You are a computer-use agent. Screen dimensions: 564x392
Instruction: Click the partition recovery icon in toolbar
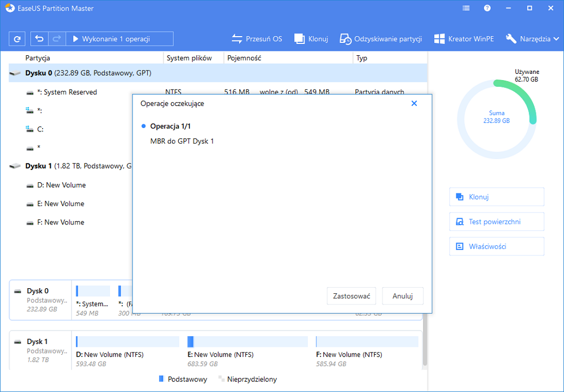(x=345, y=39)
